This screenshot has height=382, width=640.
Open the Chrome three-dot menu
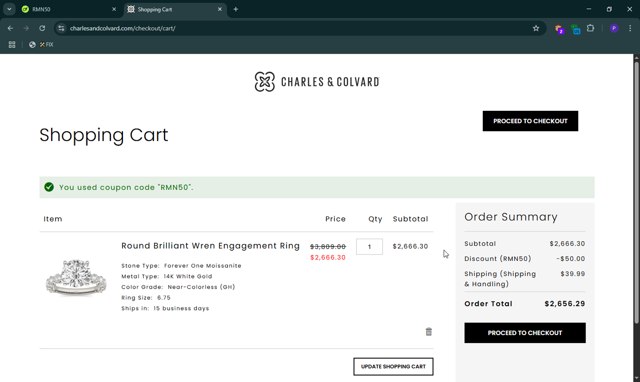(x=630, y=28)
